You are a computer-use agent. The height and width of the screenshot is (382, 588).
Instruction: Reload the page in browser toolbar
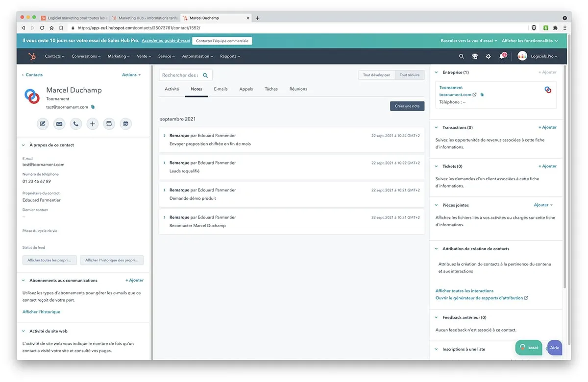[42, 28]
